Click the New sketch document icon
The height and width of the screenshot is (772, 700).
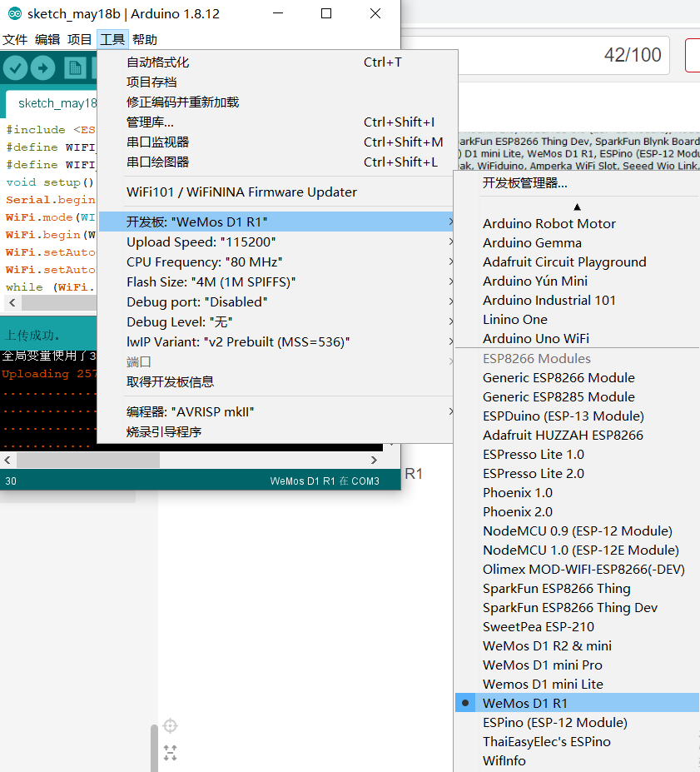pos(75,68)
